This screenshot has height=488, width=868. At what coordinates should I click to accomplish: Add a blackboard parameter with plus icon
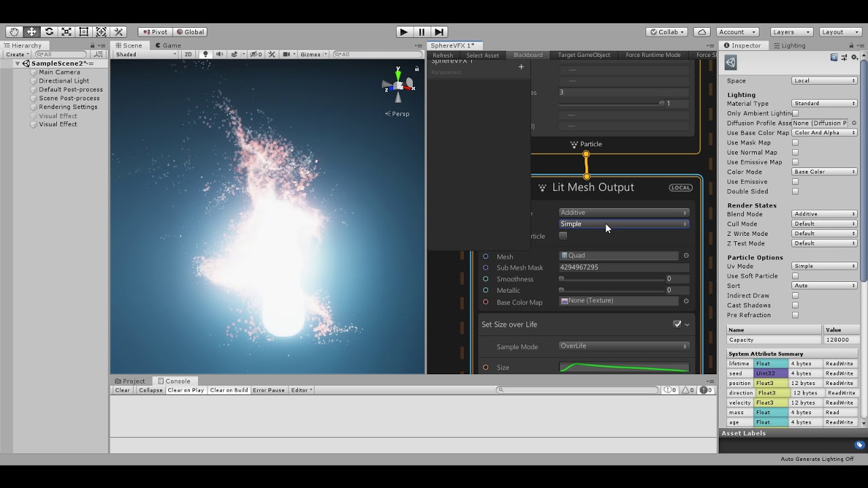521,66
